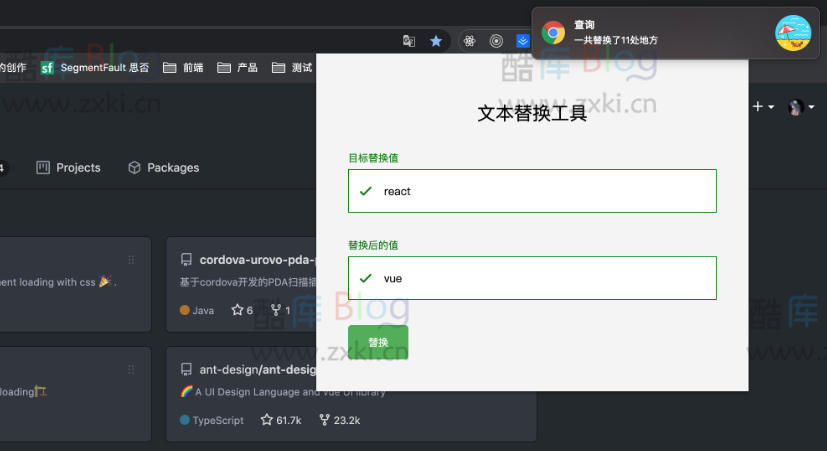This screenshot has height=451, width=827.
Task: Click the 文本替换工具 heading
Action: click(532, 113)
